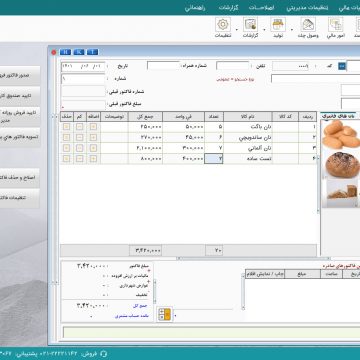360x360 pixels.
Task: Click the quantity cell of تست ساده row
Action: (x=214, y=159)
